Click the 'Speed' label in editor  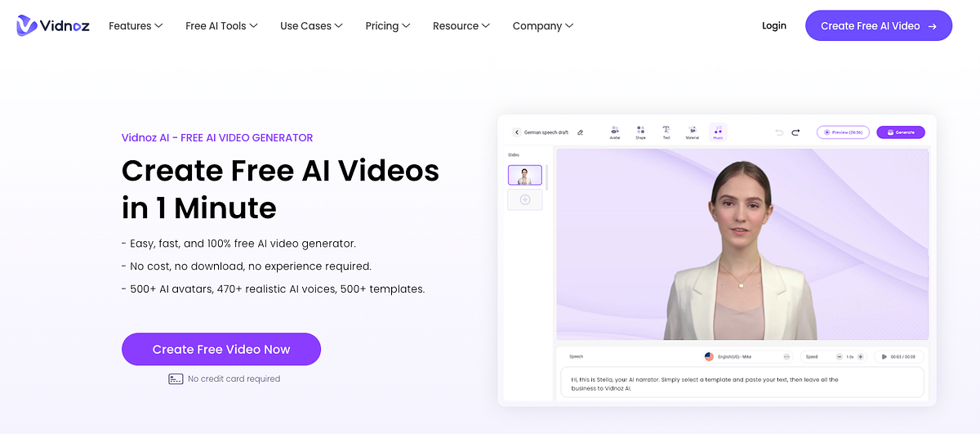[x=812, y=356]
